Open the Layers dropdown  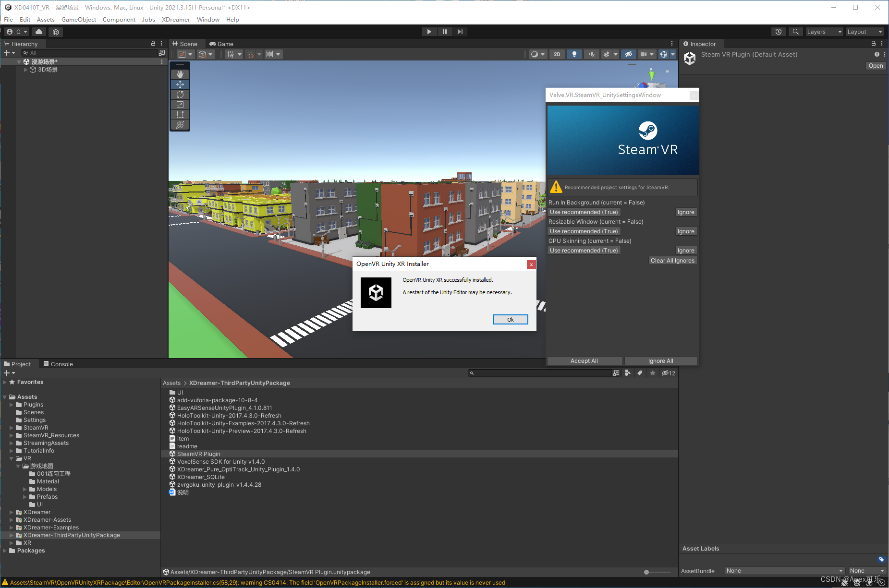click(824, 32)
